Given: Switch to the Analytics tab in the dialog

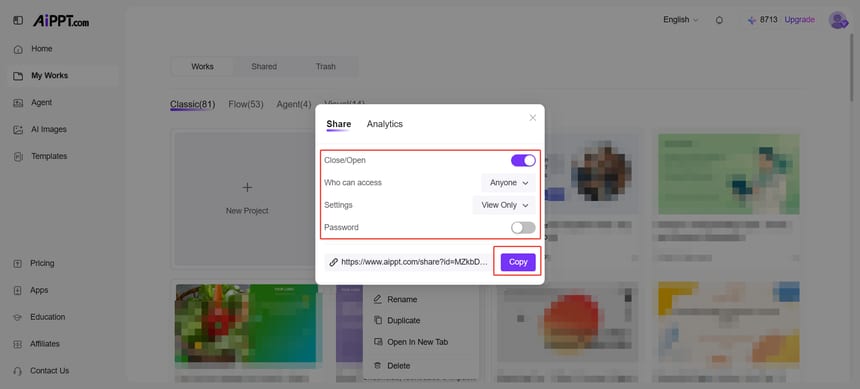Looking at the screenshot, I should 384,124.
